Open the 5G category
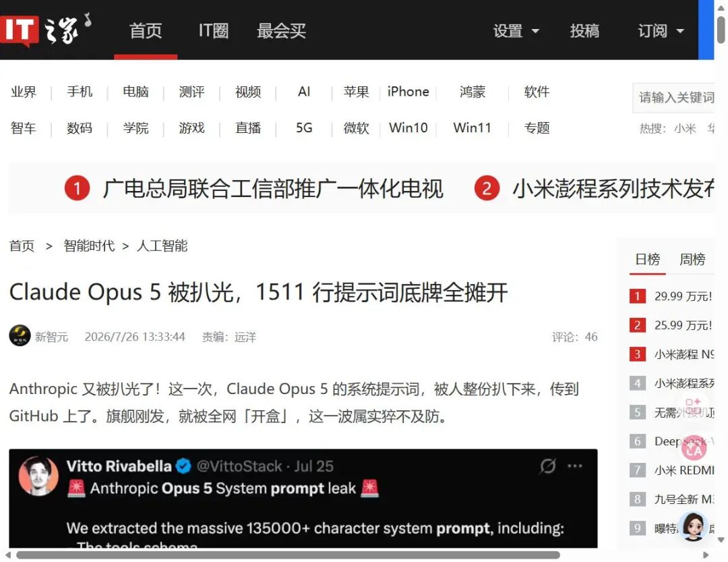728x562 pixels. pyautogui.click(x=304, y=128)
